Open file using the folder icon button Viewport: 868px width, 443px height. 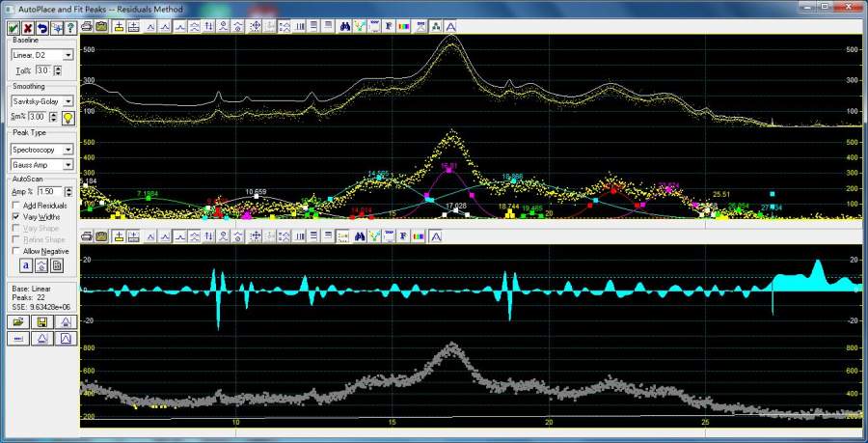(17, 322)
